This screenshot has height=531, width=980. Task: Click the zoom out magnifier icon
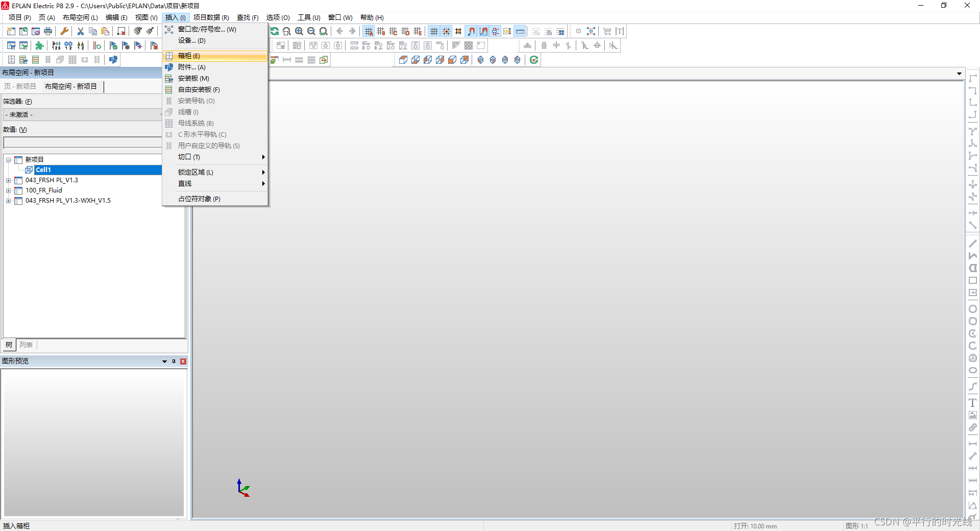tap(311, 31)
